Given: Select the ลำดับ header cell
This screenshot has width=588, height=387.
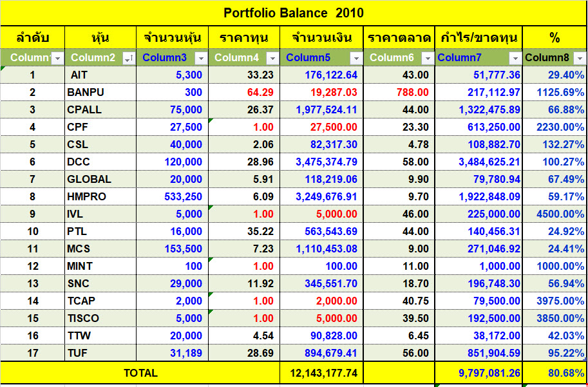Looking at the screenshot, I should coord(33,37).
